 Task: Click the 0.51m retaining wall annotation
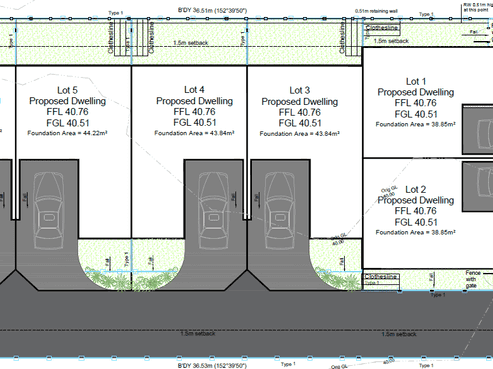376,11
